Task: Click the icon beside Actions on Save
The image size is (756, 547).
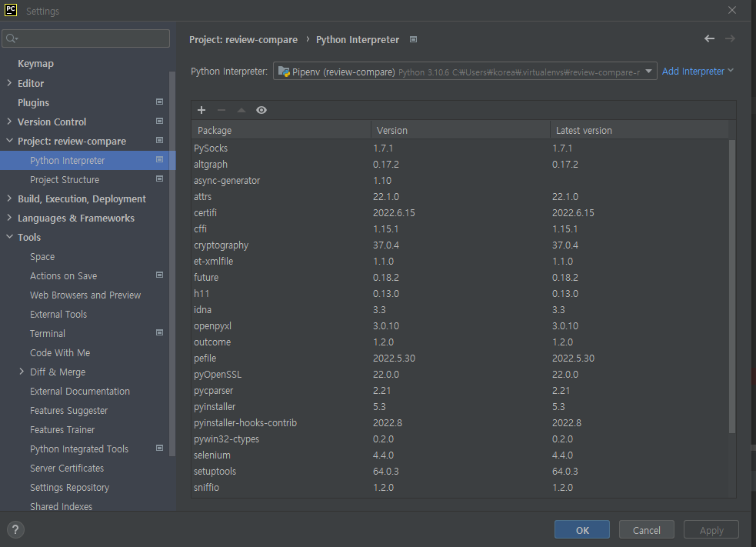Action: coord(160,275)
